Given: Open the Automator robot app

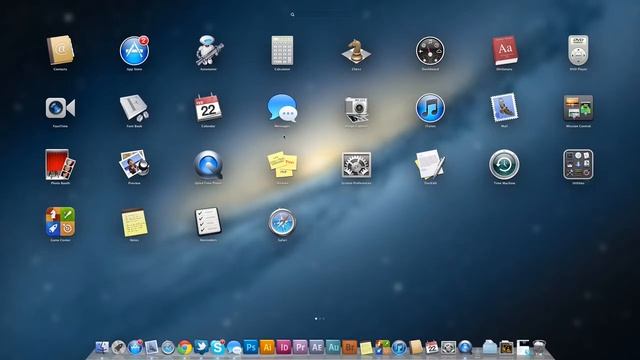Looking at the screenshot, I should [209, 51].
